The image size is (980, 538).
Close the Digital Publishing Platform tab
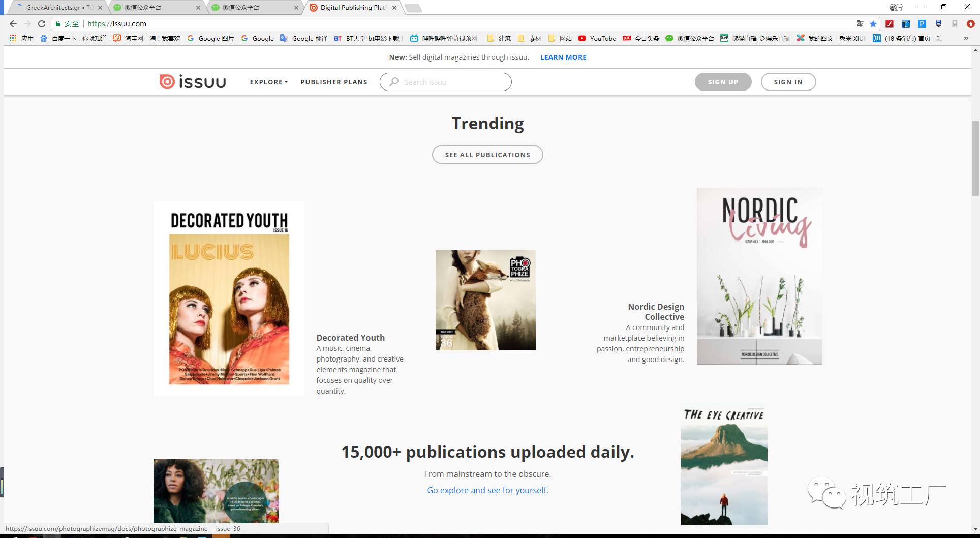(394, 8)
